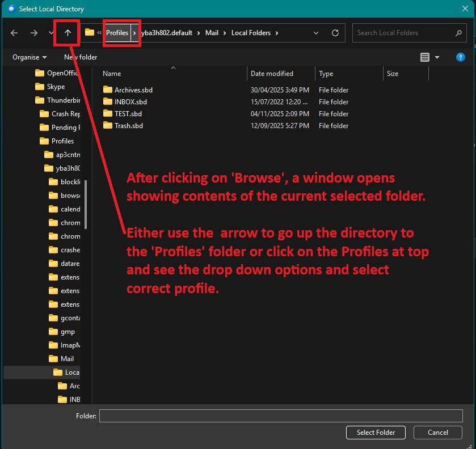This screenshot has width=476, height=449.
Task: Click New folder in the toolbar
Action: pos(81,57)
